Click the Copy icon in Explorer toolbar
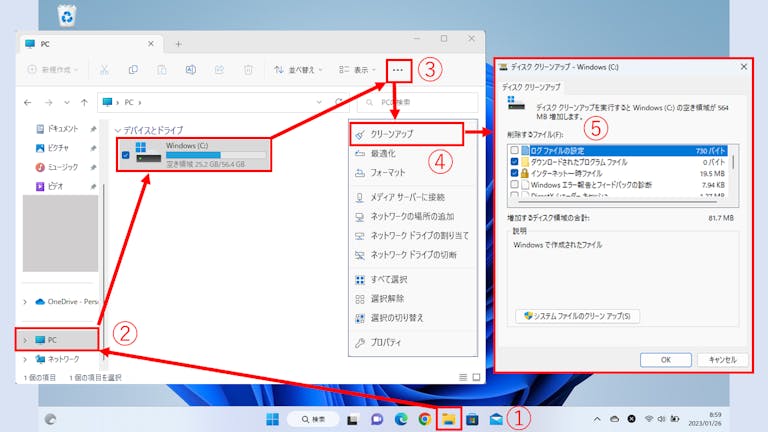 (x=133, y=70)
